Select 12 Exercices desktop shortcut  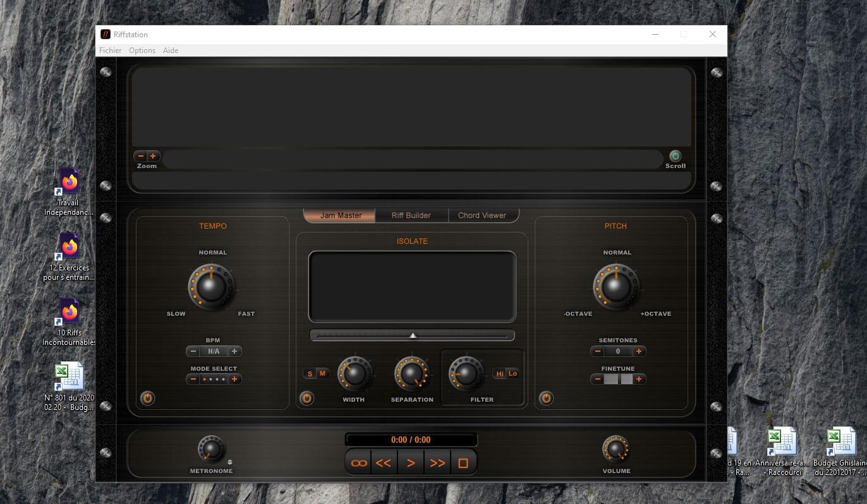coord(69,257)
